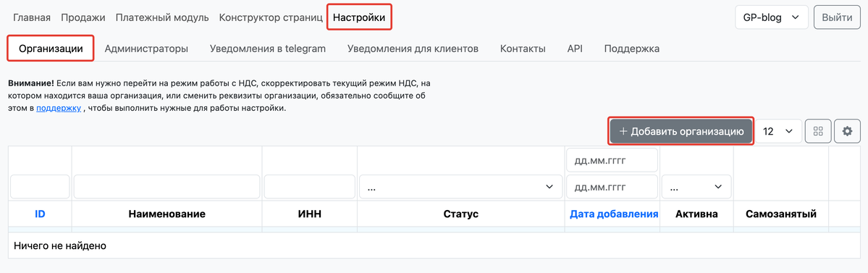Open the table settings gear icon
This screenshot has height=273, width=868.
coord(847,131)
